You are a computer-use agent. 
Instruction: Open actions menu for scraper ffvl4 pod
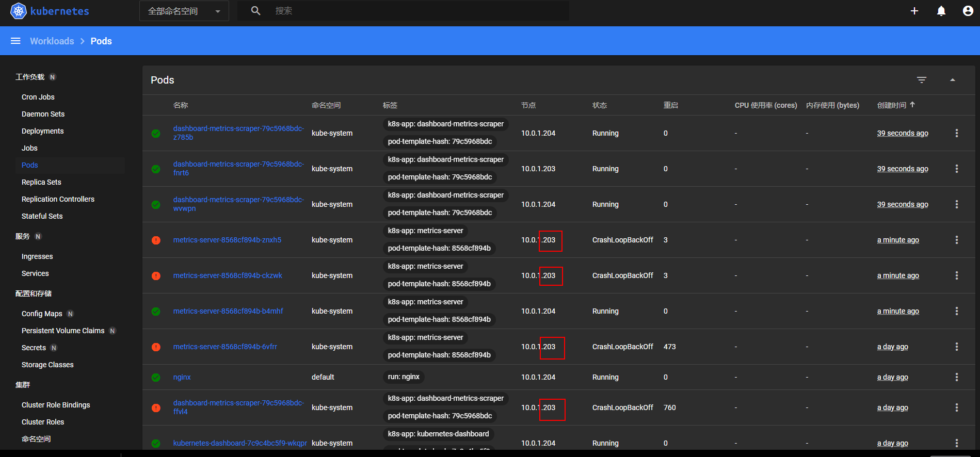tap(957, 407)
